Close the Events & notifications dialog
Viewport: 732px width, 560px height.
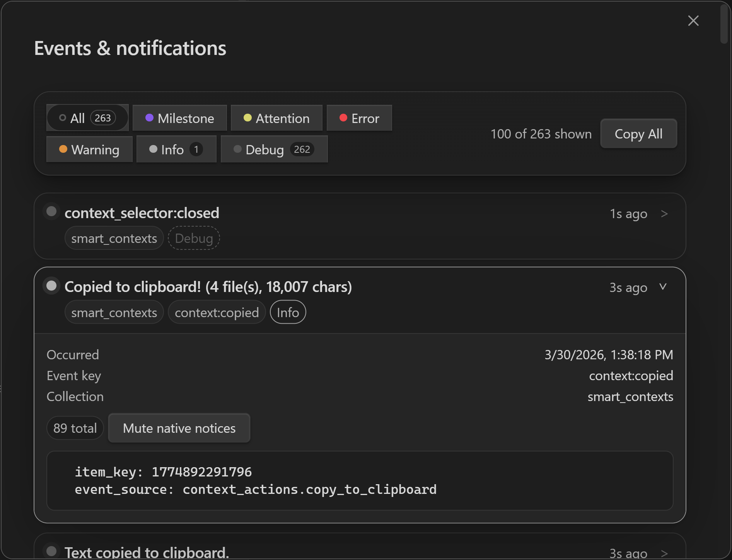[x=693, y=21]
